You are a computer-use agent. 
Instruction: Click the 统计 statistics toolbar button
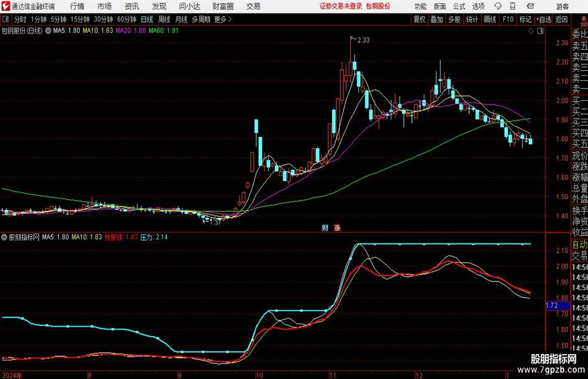point(472,19)
